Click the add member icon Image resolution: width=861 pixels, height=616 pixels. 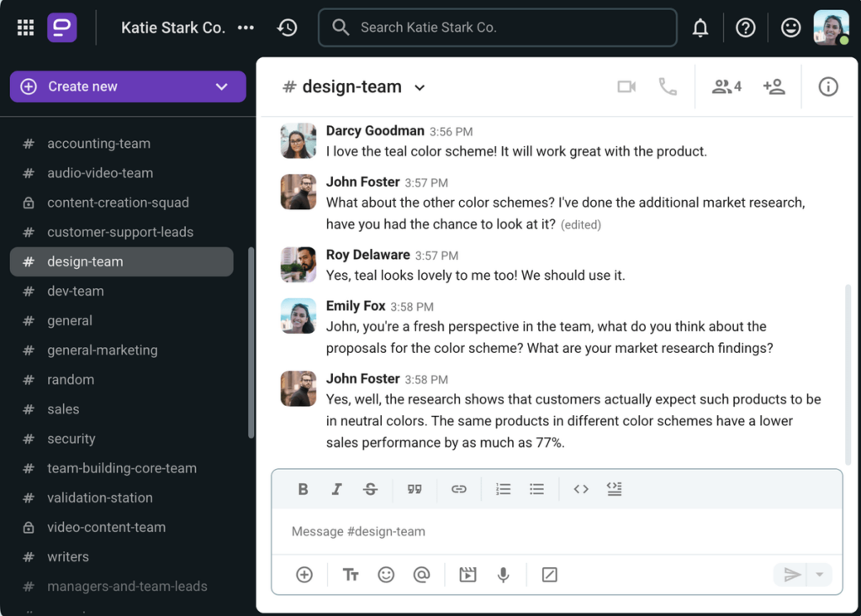point(774,87)
